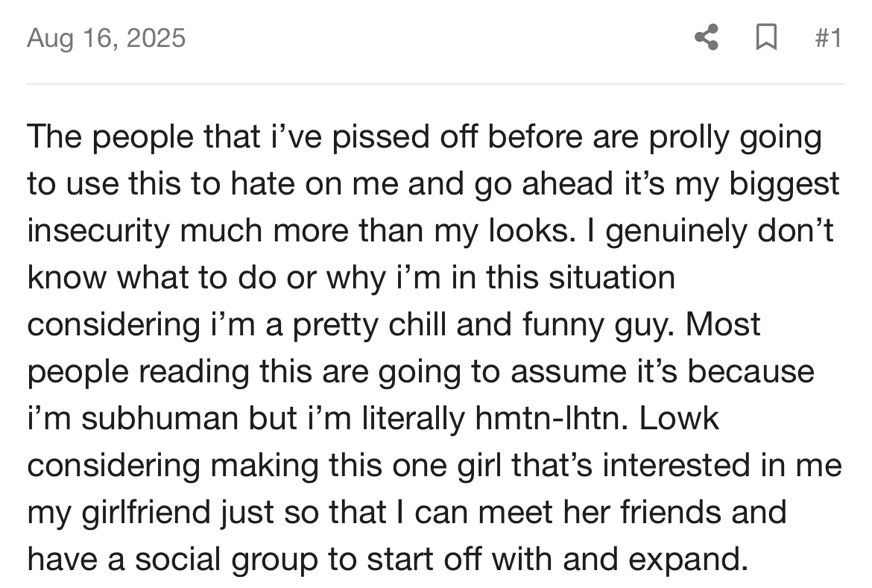872x588 pixels.
Task: Click the word "genuinely" in the post
Action: pos(676,231)
